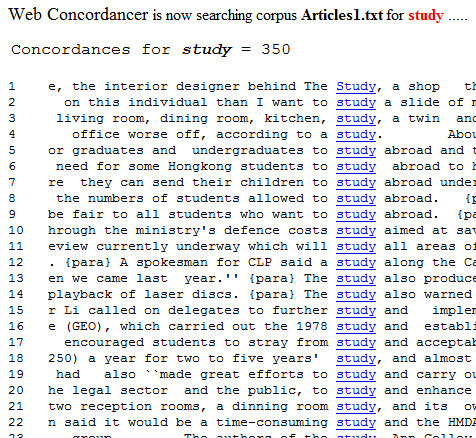Open the study link in line 17

coord(356,343)
